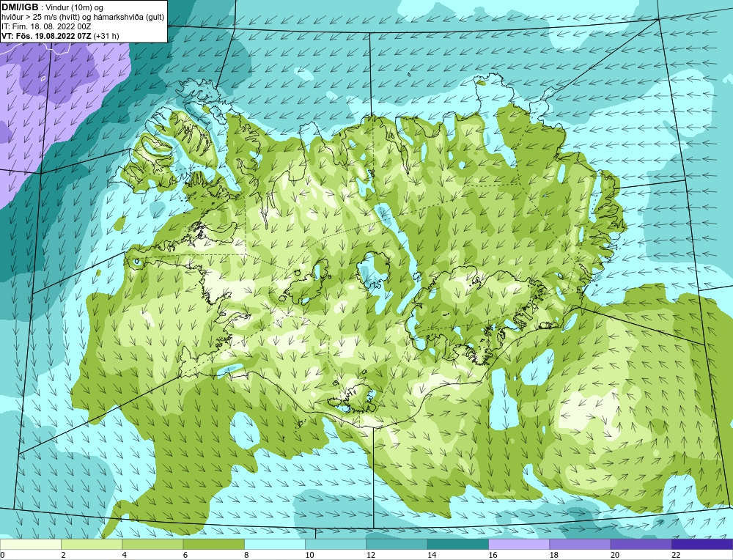Click the '(+31 h)' forecast offset text

click(106, 36)
